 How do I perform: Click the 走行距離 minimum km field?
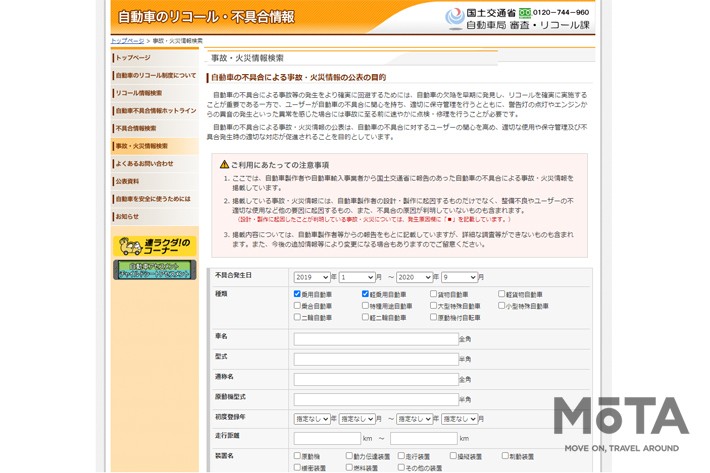[327, 438]
